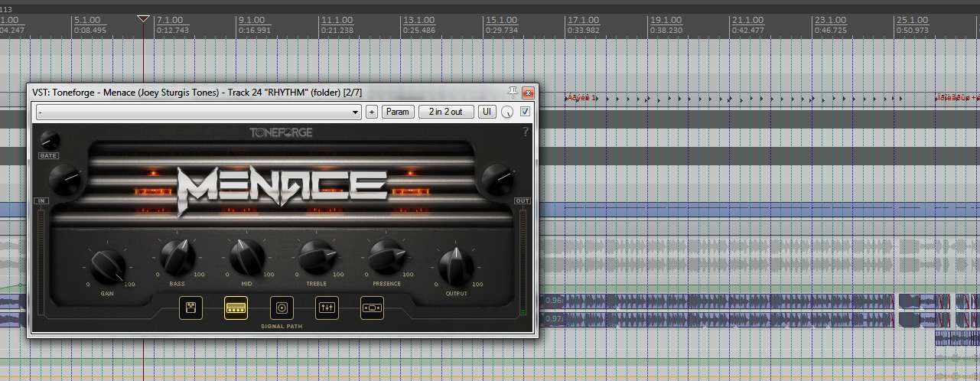Open the rack effects signal path icon

372,308
